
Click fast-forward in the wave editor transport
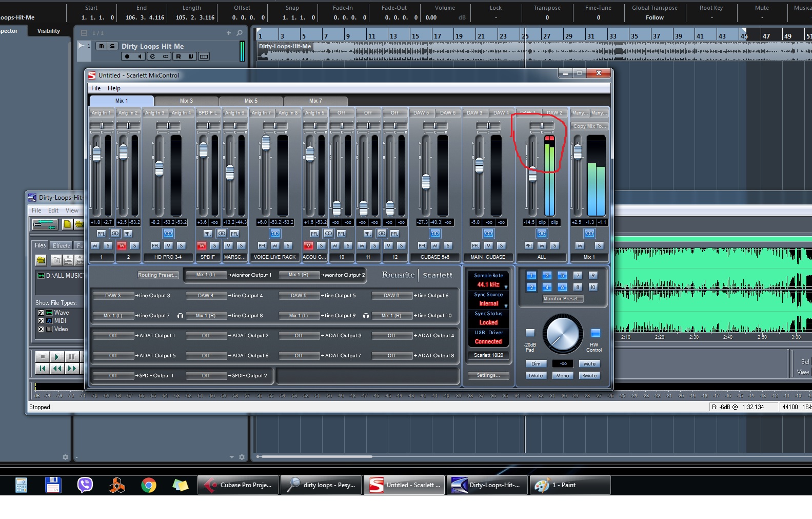click(71, 368)
